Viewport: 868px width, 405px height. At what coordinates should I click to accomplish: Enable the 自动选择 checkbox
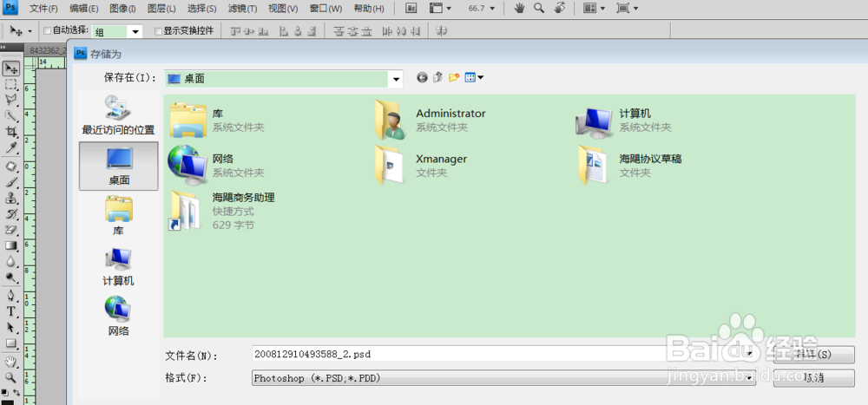(x=48, y=30)
